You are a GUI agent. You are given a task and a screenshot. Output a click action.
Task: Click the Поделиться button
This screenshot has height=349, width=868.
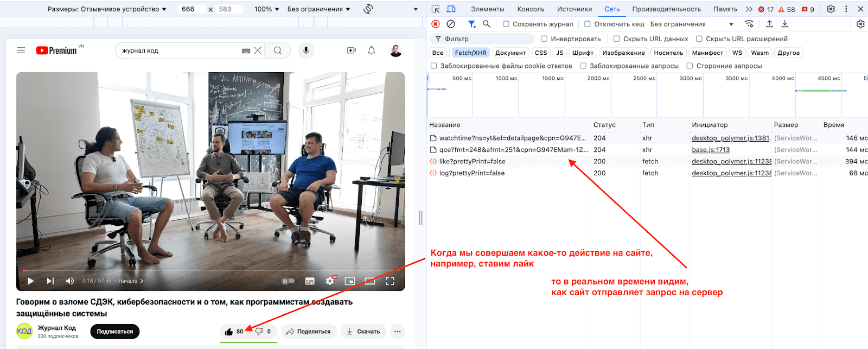[308, 332]
